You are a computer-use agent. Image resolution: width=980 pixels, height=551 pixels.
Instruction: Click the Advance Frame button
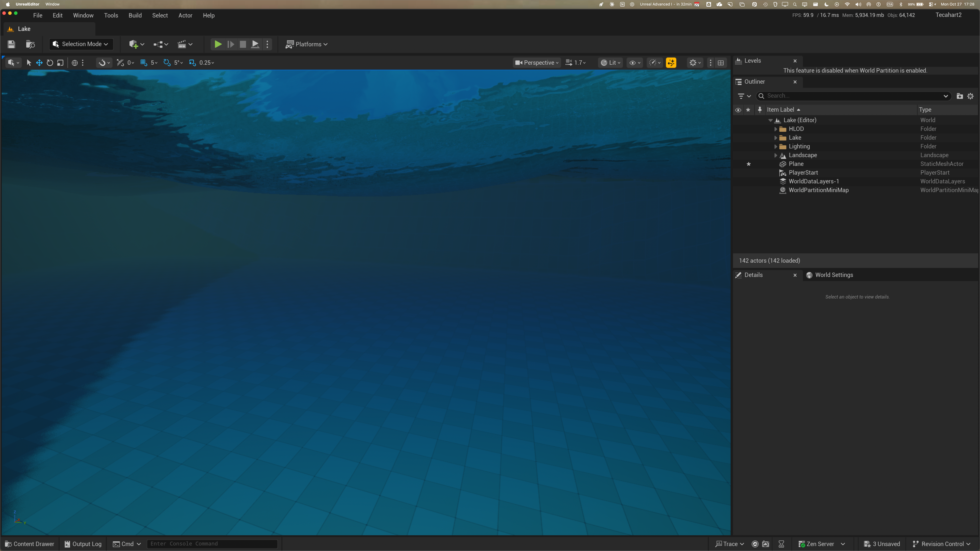tap(231, 44)
